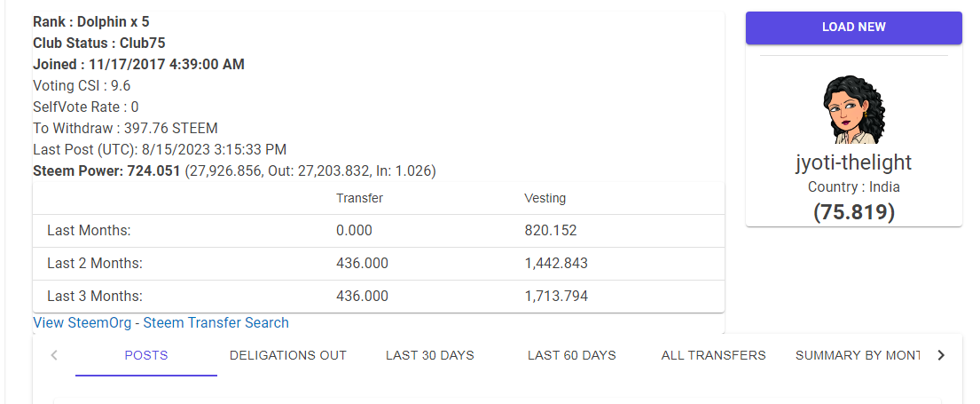
Task: Select the Last 2 Months row
Action: coord(379,264)
